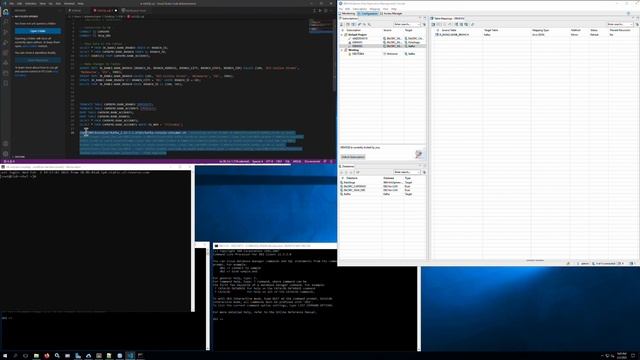Open the Help menu in VS Code

click(80, 4)
